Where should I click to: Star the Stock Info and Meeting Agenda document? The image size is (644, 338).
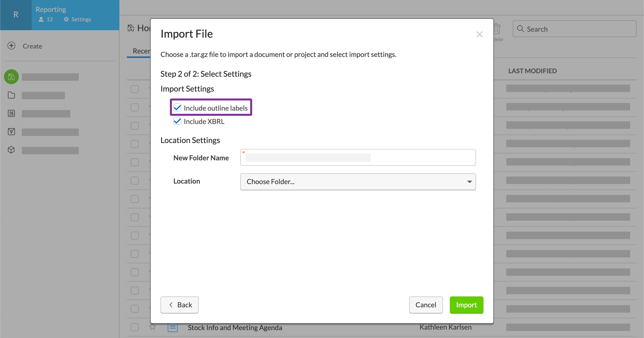point(153,327)
